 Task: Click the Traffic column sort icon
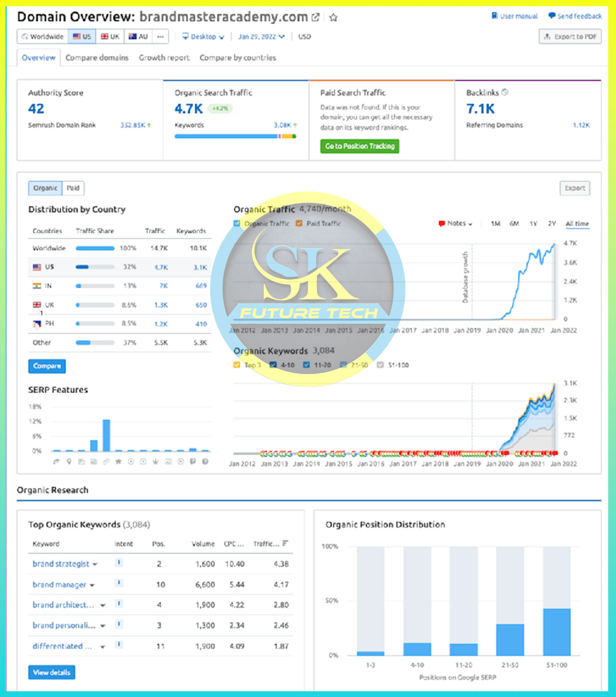pyautogui.click(x=285, y=543)
